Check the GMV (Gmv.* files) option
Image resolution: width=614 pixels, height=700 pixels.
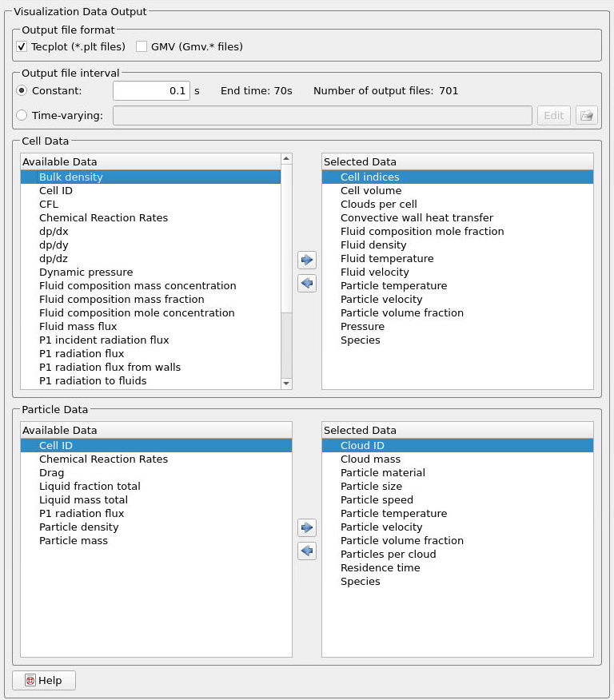tap(142, 46)
